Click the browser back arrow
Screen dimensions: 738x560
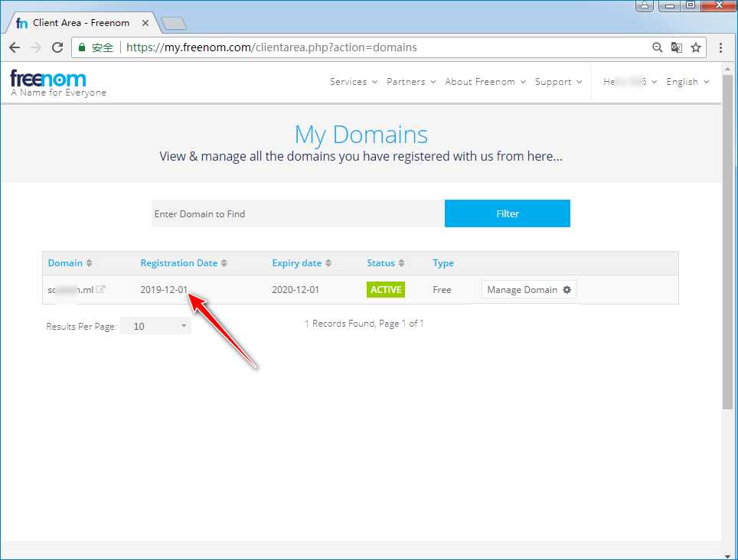click(15, 47)
